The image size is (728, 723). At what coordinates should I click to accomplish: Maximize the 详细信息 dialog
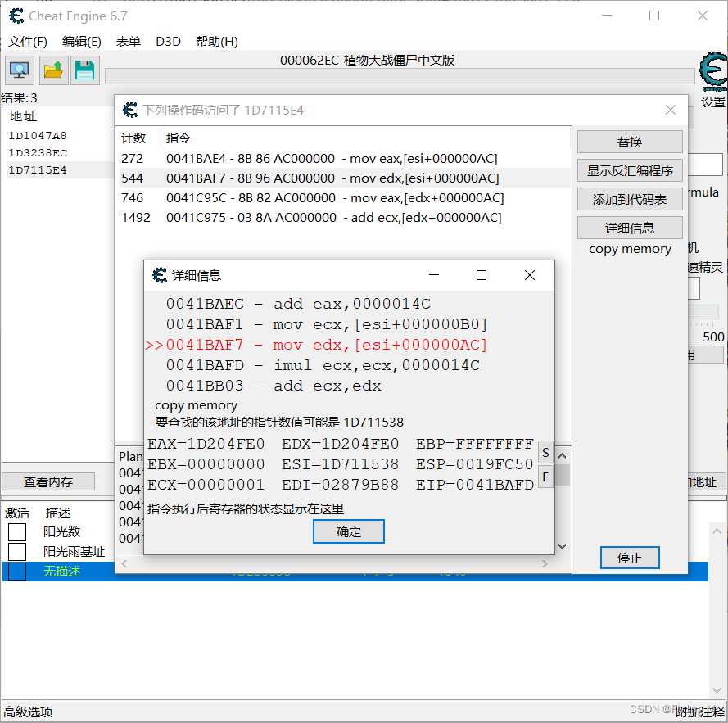(482, 275)
